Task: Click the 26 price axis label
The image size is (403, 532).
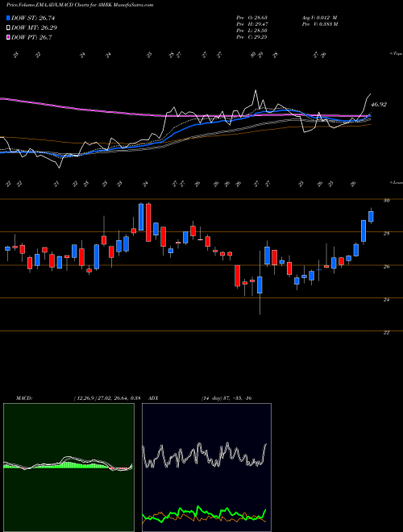Action: click(x=386, y=267)
